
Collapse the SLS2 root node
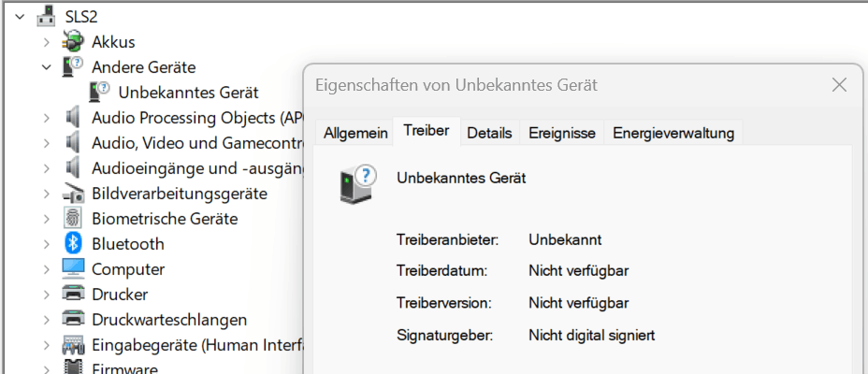(x=20, y=17)
